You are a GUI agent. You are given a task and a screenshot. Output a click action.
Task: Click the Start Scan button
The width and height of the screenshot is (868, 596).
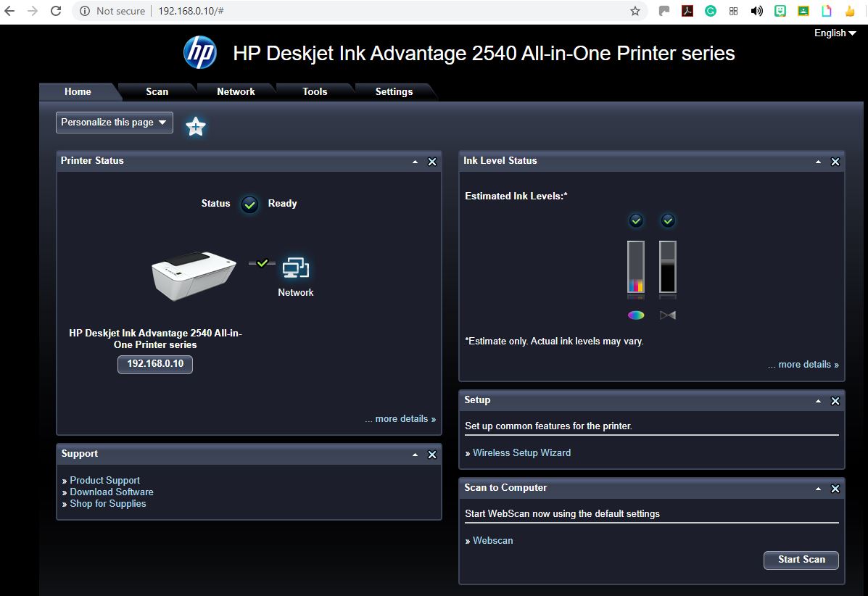coord(801,560)
